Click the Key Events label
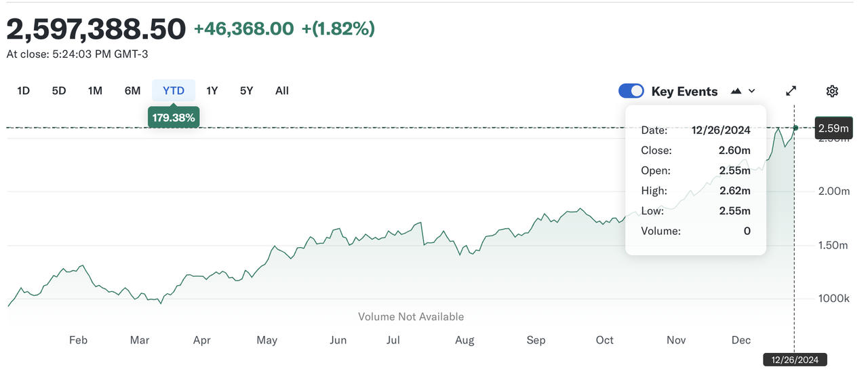868x374 pixels. point(684,91)
